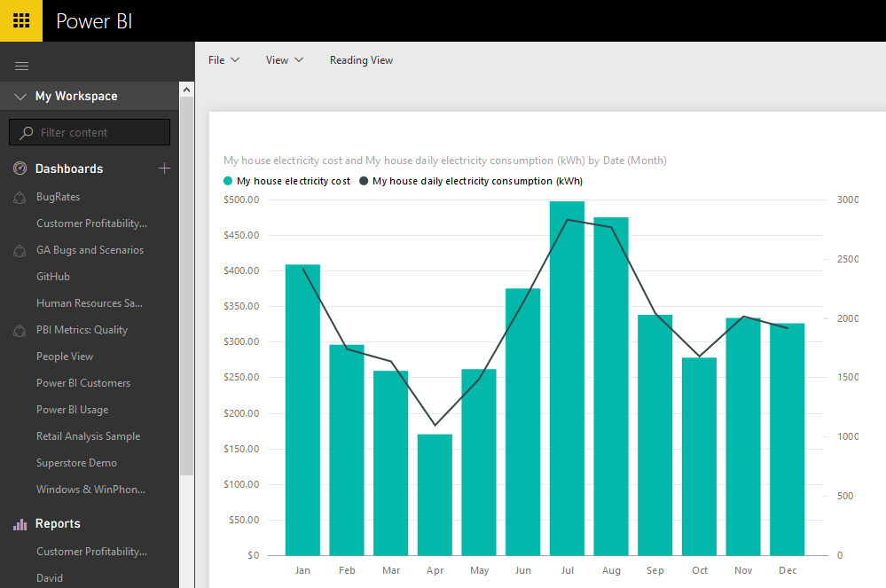Click the Dashboards gauge icon
Viewport: 886px width, 588px height.
click(x=20, y=168)
